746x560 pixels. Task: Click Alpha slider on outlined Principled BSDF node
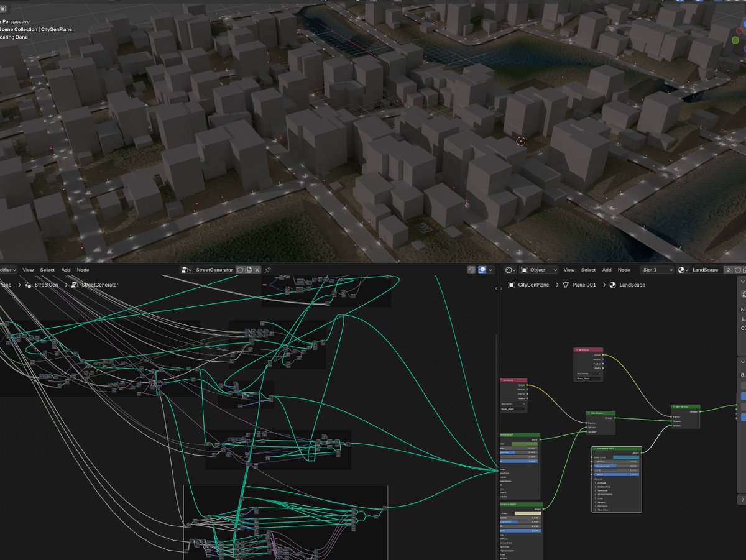(616, 474)
